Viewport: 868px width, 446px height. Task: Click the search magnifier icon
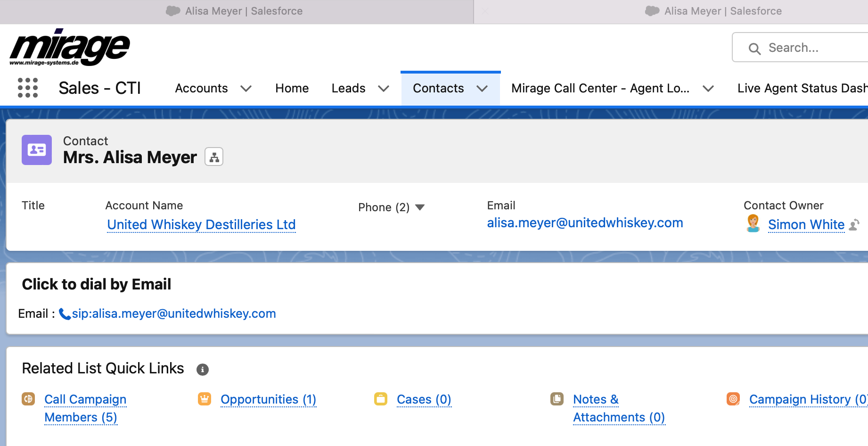click(754, 48)
